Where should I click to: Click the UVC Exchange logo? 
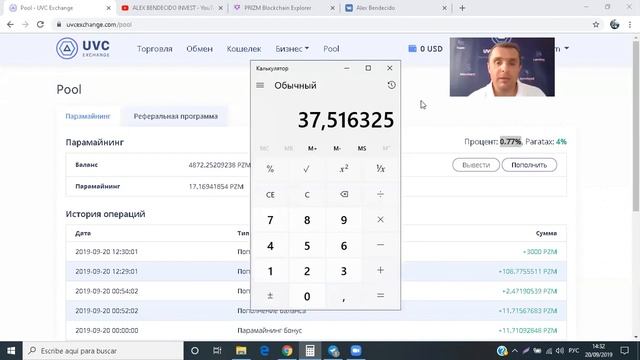[x=83, y=48]
